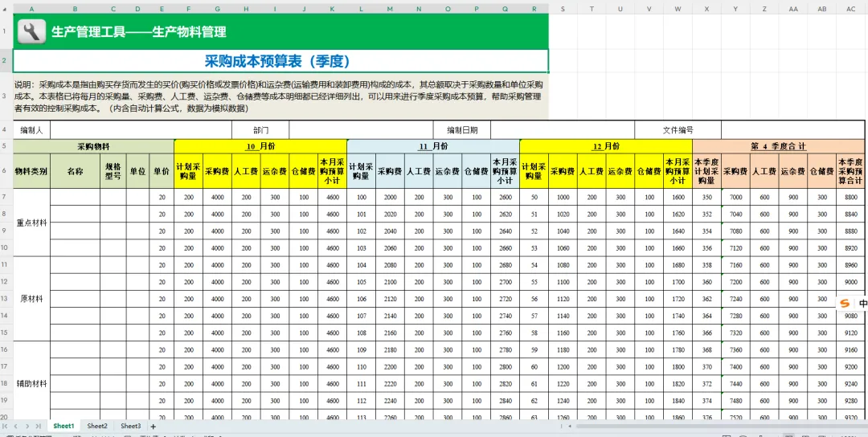Open the Sheet2 tab
This screenshot has width=868, height=437.
(97, 426)
